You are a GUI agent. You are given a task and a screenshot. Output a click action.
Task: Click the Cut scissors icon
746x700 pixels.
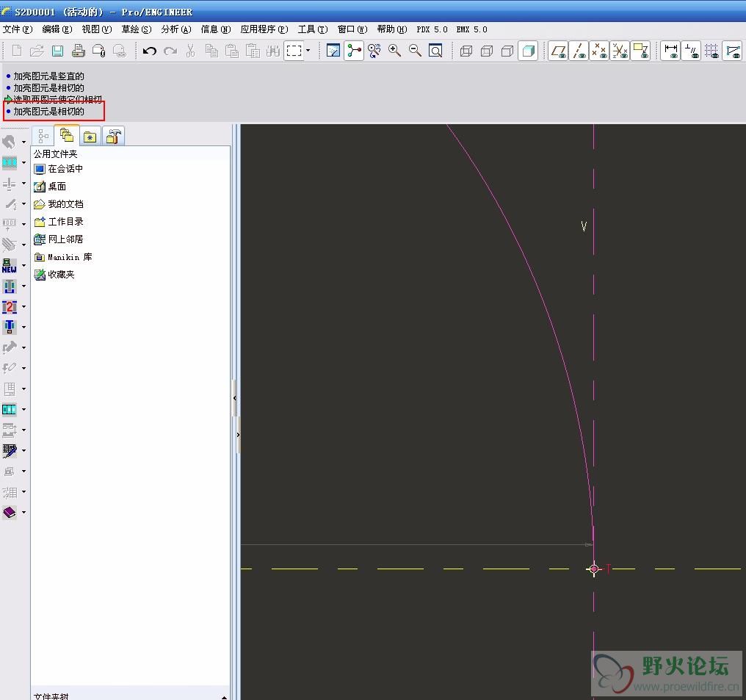point(191,51)
